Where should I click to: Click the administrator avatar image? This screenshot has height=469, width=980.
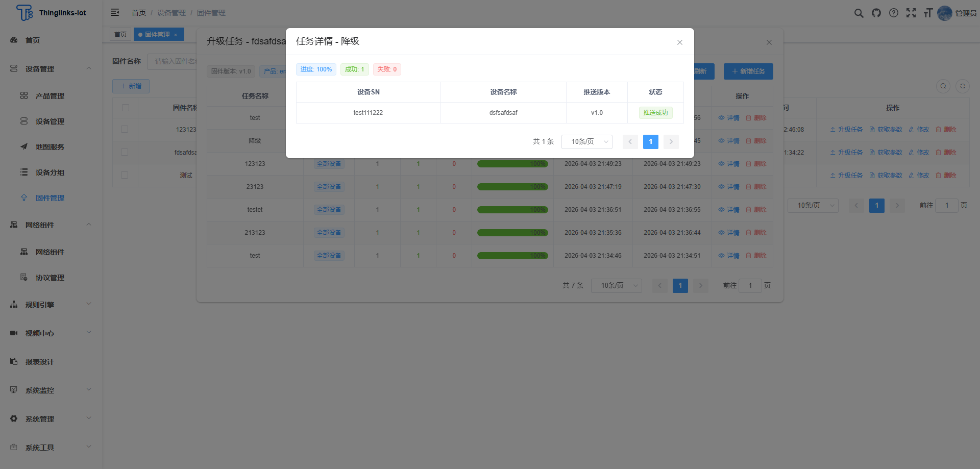click(945, 13)
